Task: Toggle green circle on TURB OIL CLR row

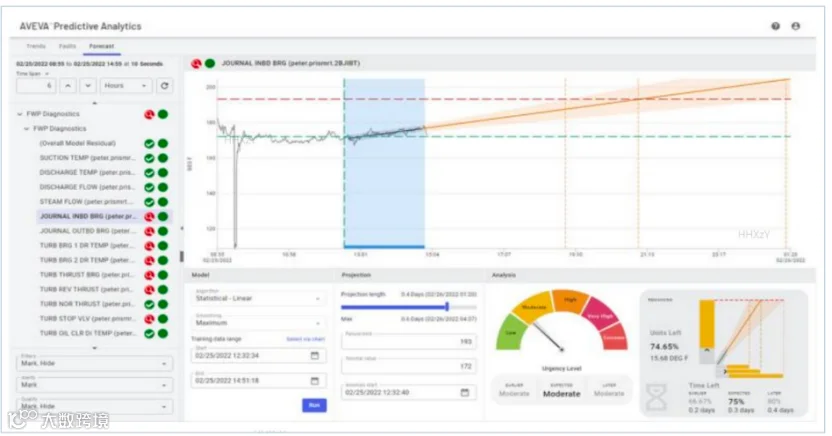Action: pos(163,334)
